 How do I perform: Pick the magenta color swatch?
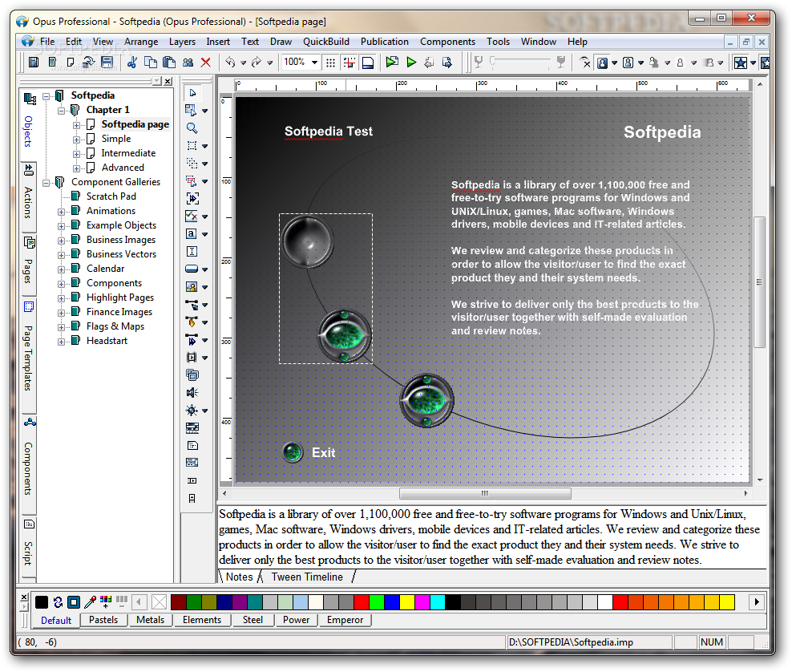[422, 601]
